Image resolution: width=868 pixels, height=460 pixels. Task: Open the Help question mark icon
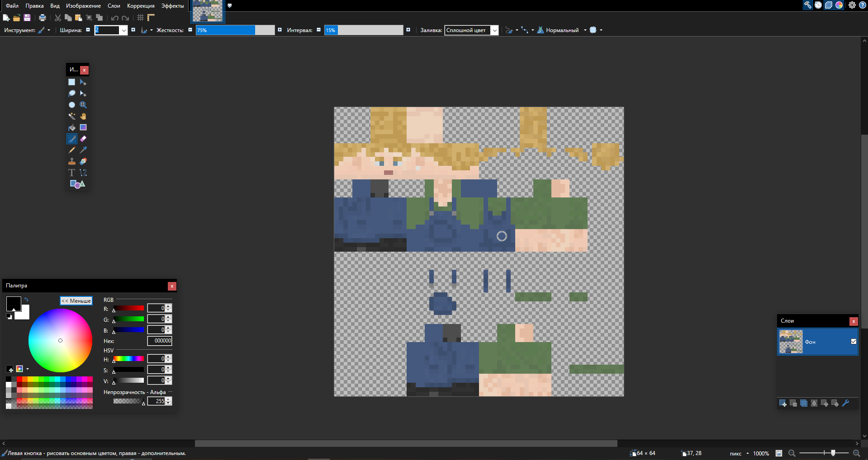pyautogui.click(x=863, y=5)
